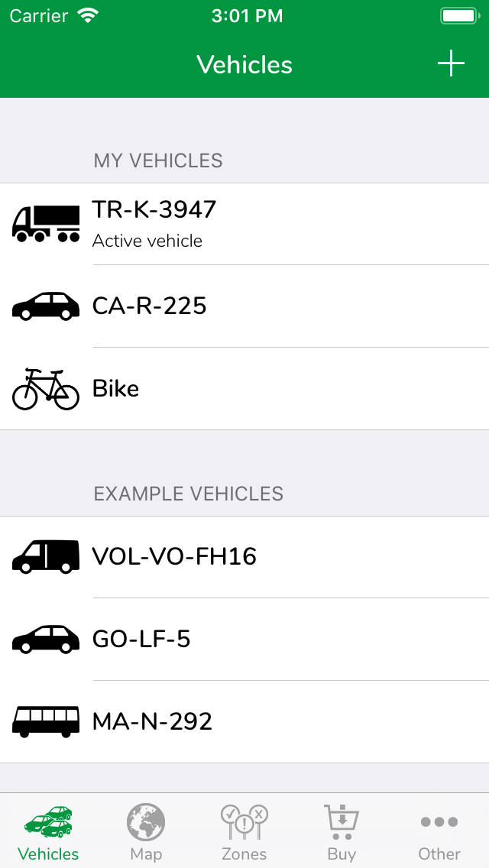Tap the plus icon to add vehicle
The height and width of the screenshot is (868, 489).
pyautogui.click(x=451, y=63)
